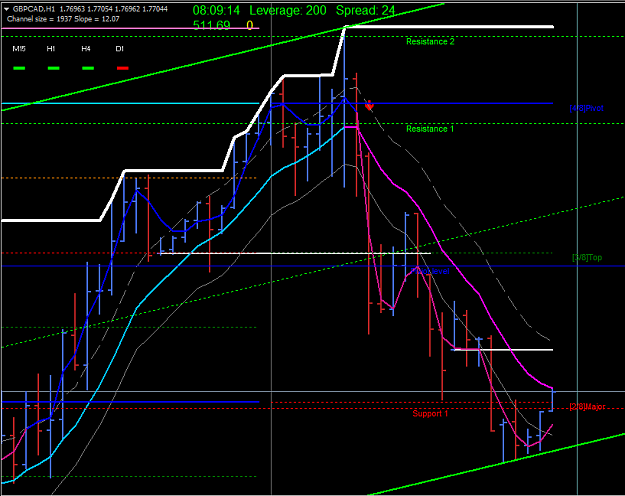Screen dimensions: 625x496
Task: Select the Resistance 1 level label
Action: (430, 129)
